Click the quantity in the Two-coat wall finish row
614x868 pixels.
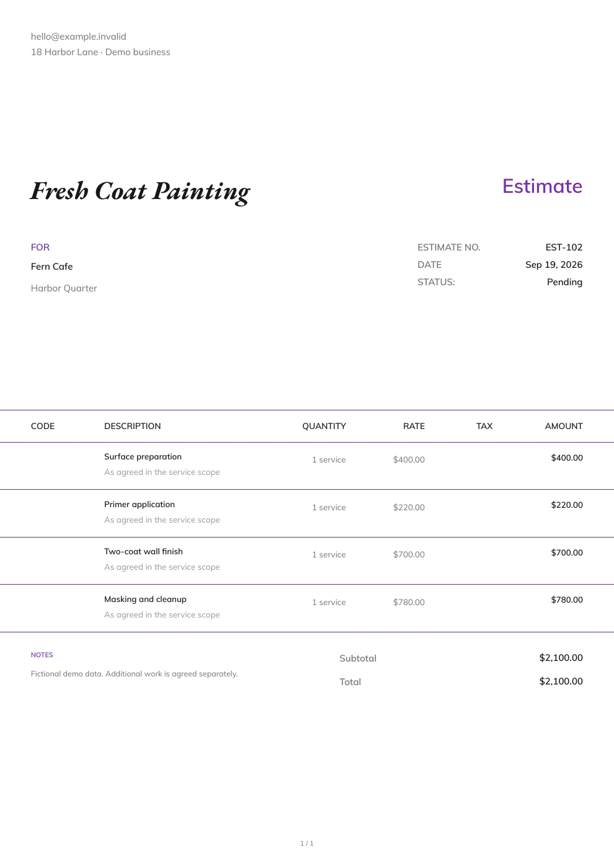pos(329,554)
